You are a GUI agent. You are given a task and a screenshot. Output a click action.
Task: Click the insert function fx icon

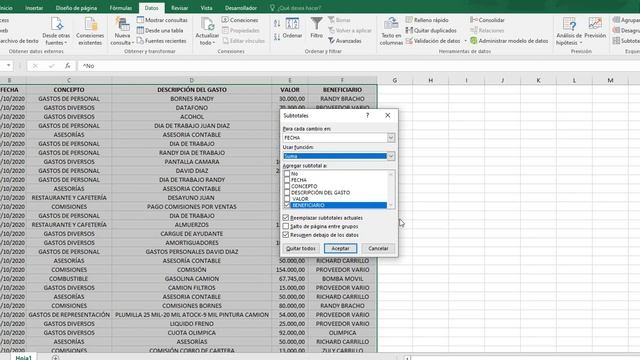[x=67, y=65]
